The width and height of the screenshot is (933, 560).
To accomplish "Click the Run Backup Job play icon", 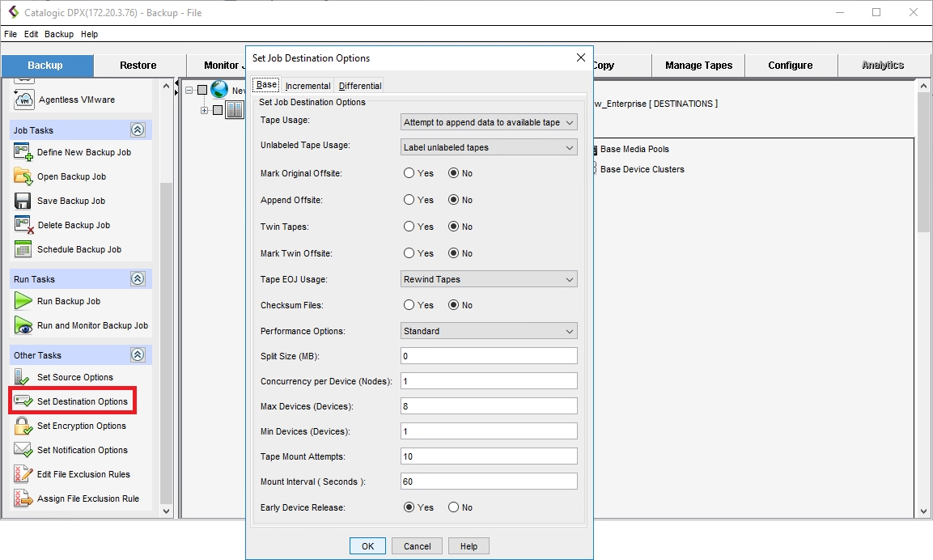I will 23,301.
